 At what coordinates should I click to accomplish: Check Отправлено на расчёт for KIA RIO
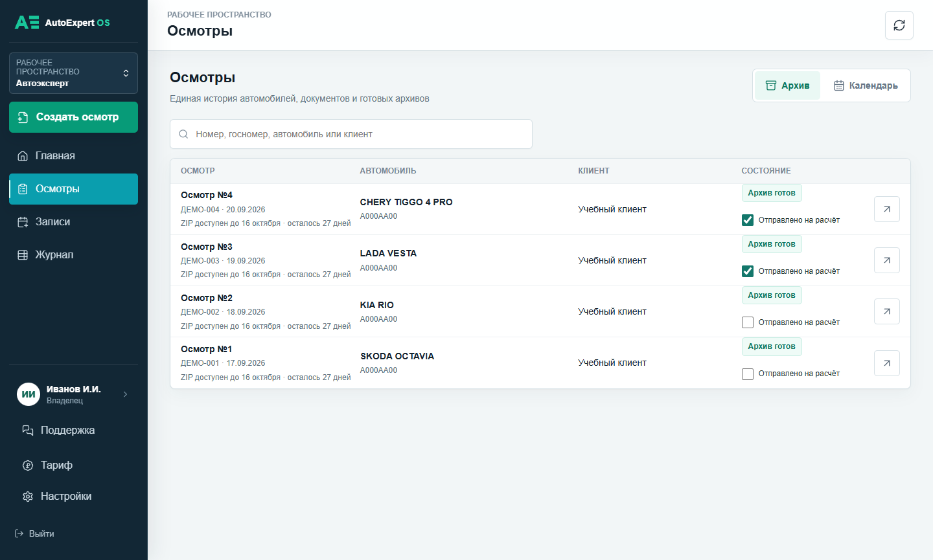[748, 322]
